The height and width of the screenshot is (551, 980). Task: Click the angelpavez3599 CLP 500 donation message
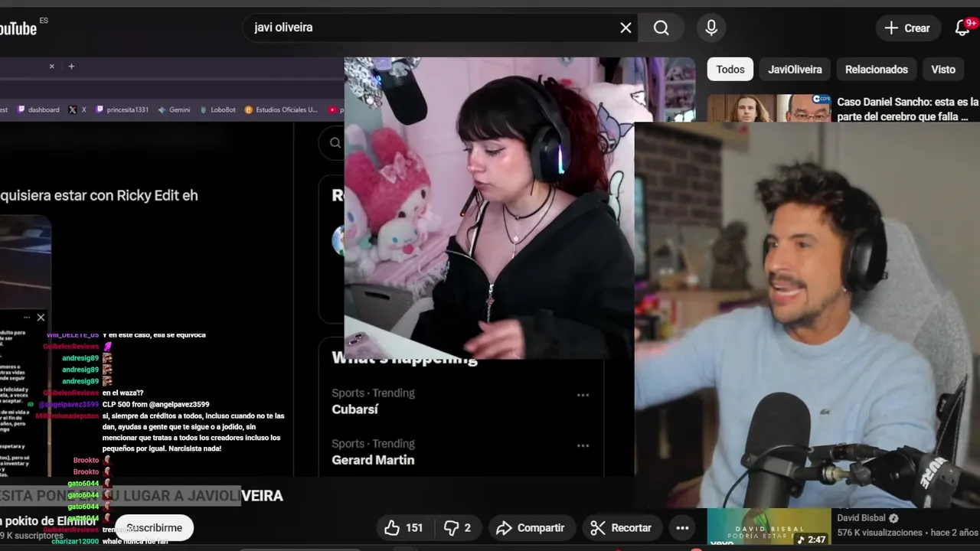point(156,404)
